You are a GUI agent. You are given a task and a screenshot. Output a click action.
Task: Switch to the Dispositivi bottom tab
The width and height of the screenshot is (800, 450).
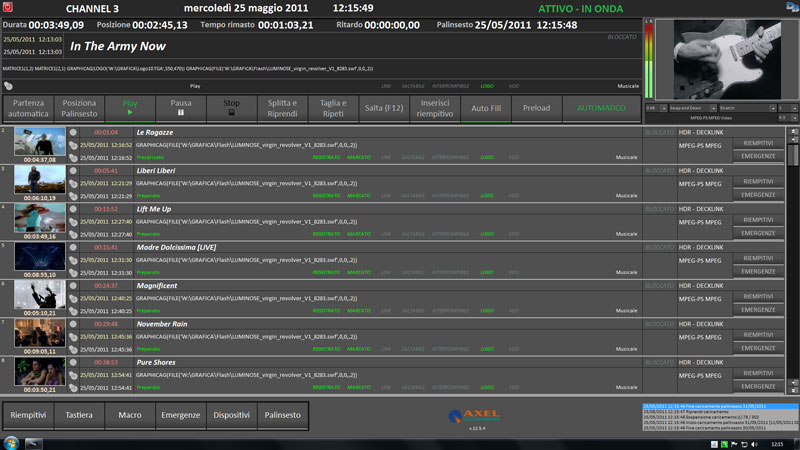tap(231, 414)
